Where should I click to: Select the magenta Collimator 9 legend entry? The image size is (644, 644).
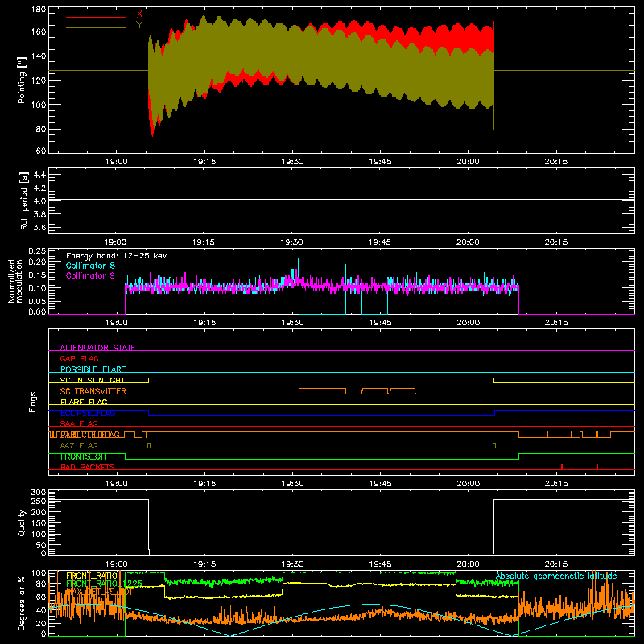pos(90,275)
